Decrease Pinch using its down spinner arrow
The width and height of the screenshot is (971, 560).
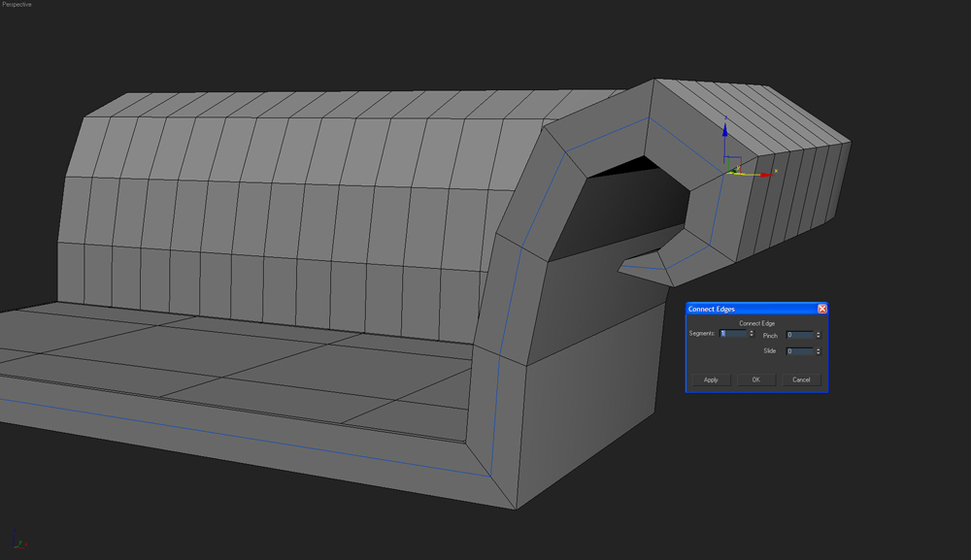coord(819,338)
